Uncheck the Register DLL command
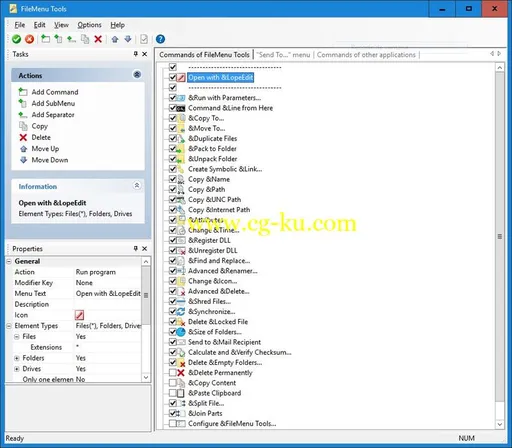Viewport: 512px width, 448px height. click(x=173, y=240)
